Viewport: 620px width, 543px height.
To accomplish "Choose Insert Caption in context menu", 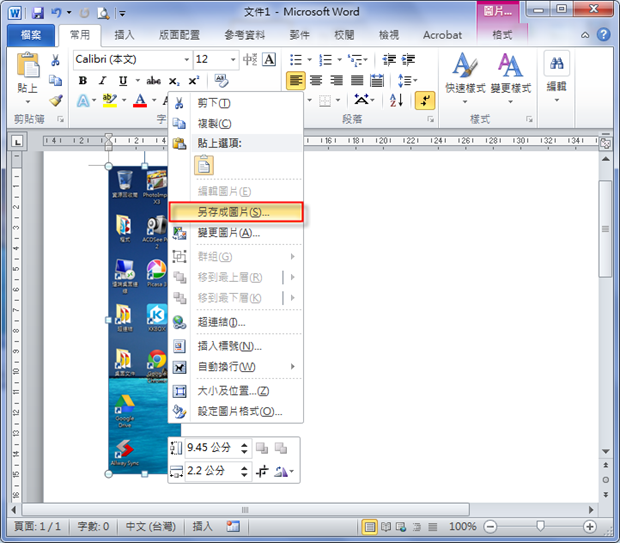I will point(236,346).
